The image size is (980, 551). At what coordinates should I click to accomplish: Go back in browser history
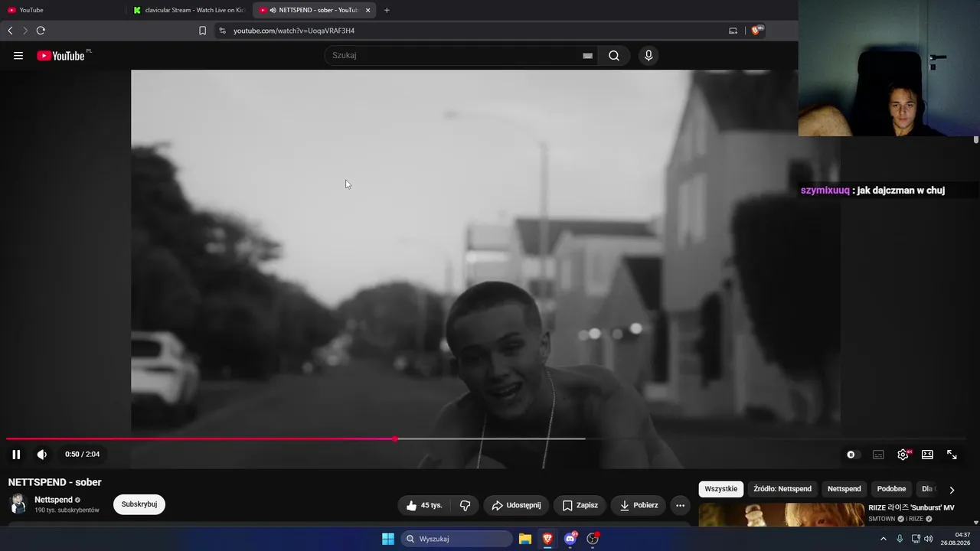coord(10,31)
